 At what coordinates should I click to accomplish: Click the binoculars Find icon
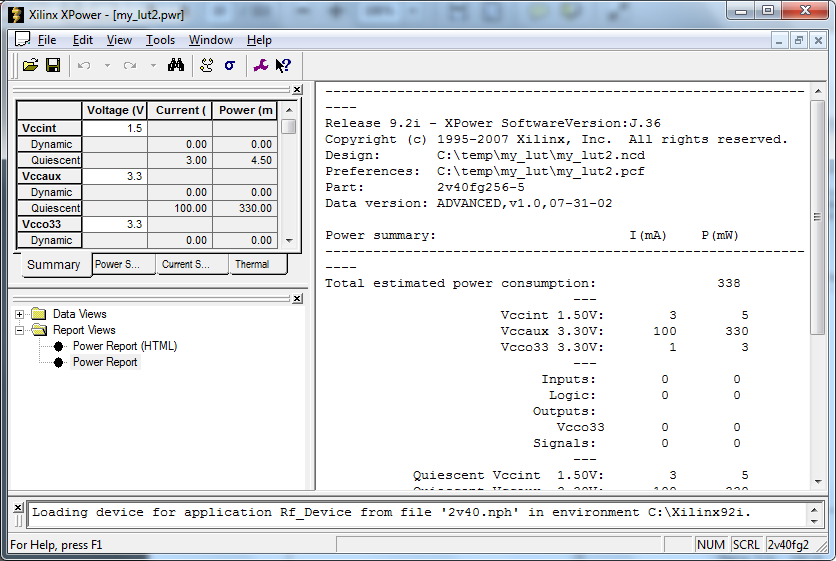[x=175, y=65]
